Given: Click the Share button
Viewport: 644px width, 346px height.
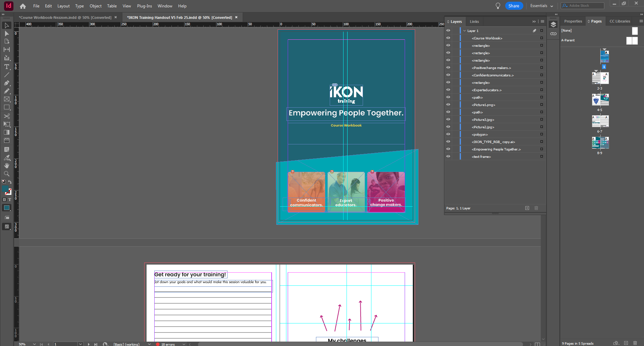Looking at the screenshot, I should [514, 6].
